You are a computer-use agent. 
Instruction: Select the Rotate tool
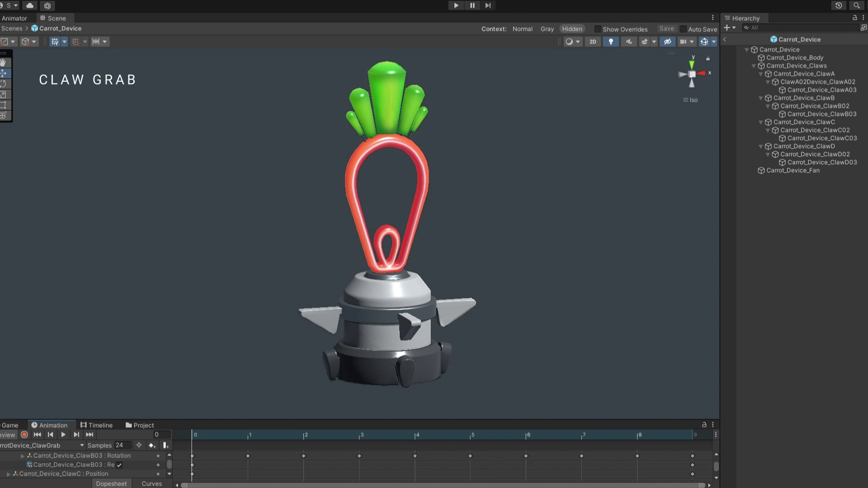point(4,84)
